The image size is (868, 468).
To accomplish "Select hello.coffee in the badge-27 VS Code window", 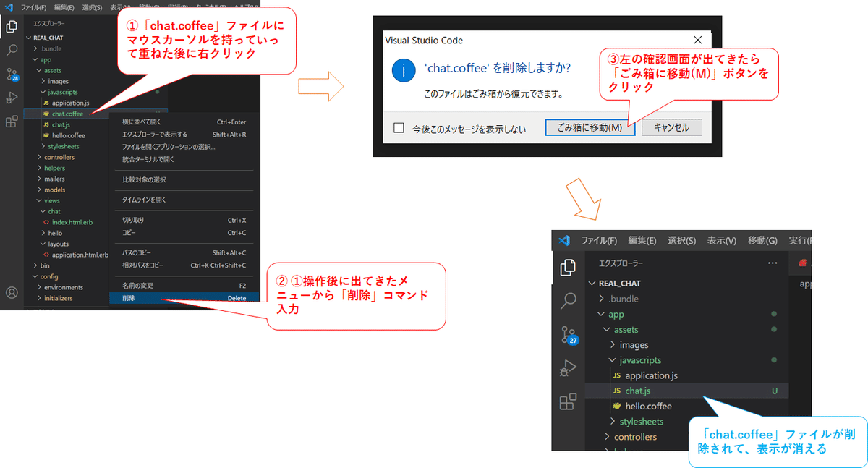I will (648, 406).
